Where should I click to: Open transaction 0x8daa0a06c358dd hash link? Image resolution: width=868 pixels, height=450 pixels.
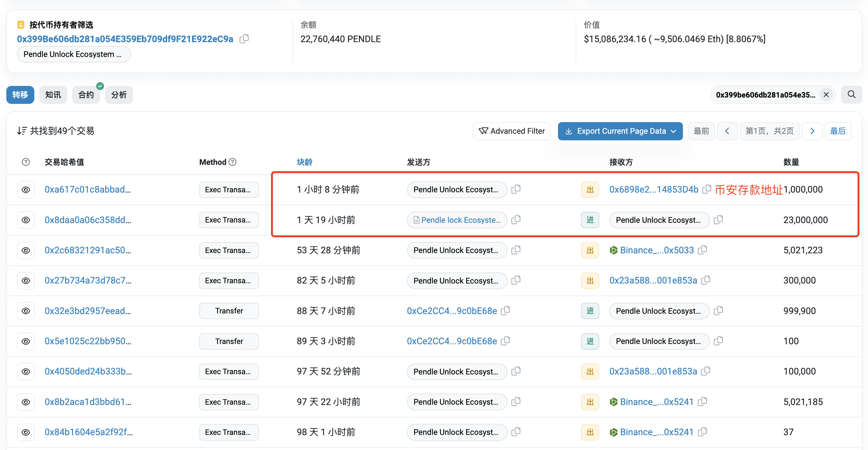(x=88, y=220)
